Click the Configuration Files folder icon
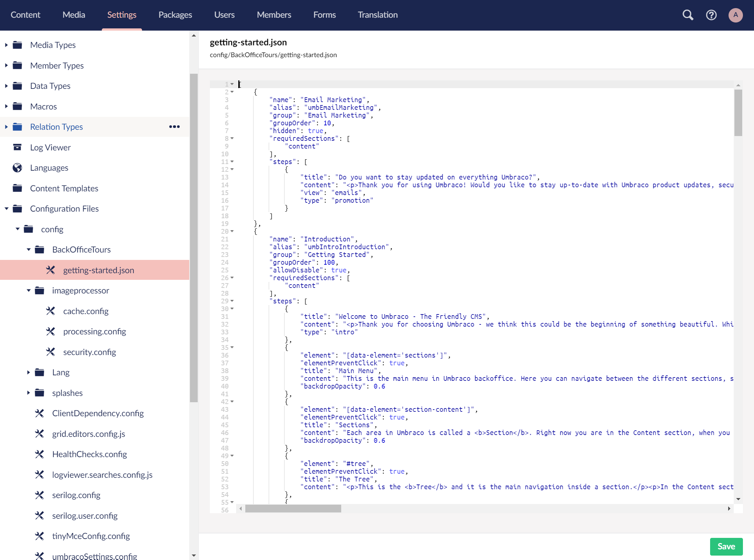Viewport: 754px width, 560px height. click(x=17, y=209)
